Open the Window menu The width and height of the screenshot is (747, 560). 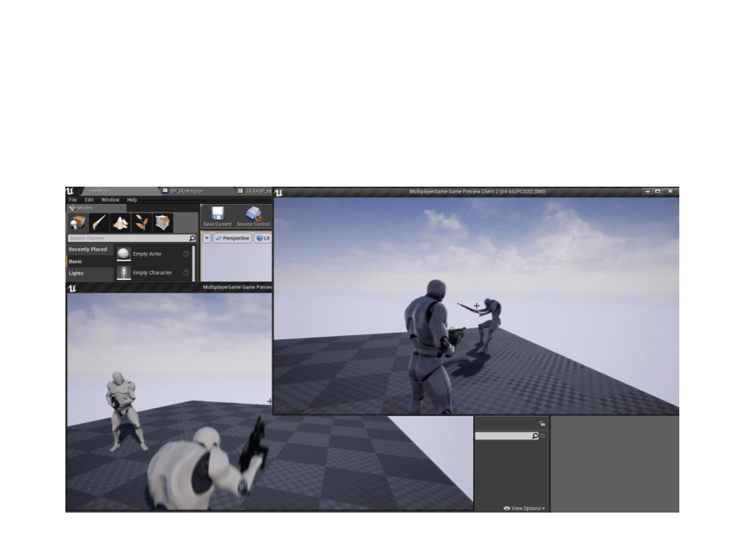[110, 200]
